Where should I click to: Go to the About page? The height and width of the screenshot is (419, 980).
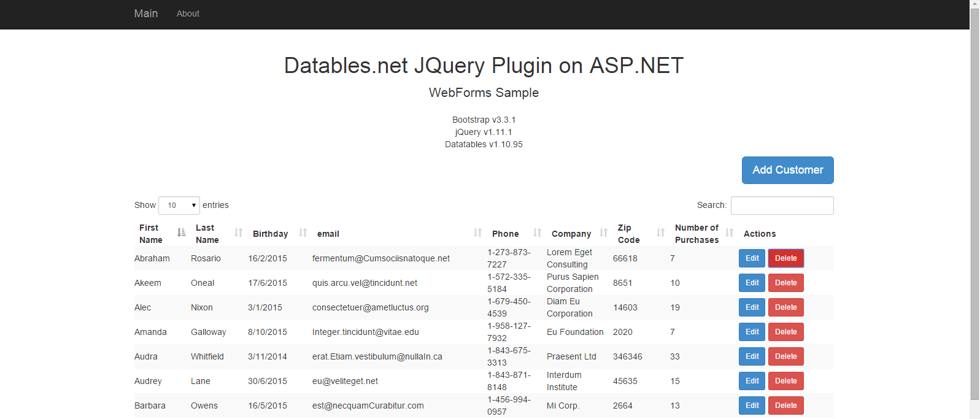188,13
